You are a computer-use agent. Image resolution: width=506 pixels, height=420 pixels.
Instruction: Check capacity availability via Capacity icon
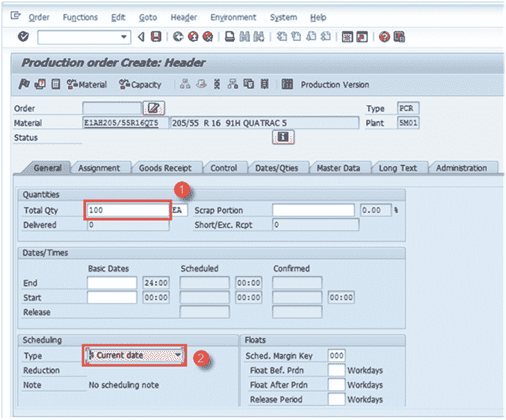(x=140, y=84)
